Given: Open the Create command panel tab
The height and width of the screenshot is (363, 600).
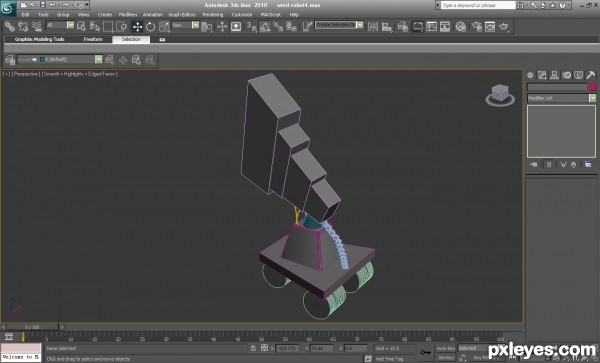Looking at the screenshot, I should [x=530, y=75].
